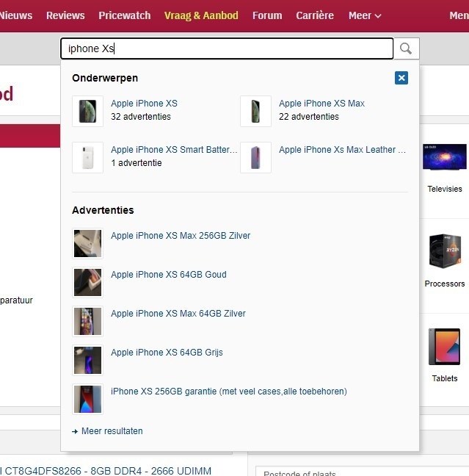469x476 pixels.
Task: Click the XS Max 256GB Zilver ad photo
Action: point(87,243)
